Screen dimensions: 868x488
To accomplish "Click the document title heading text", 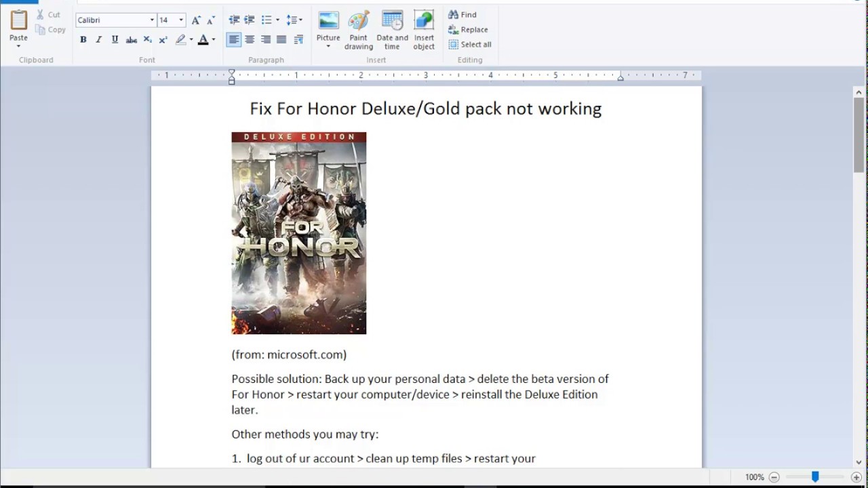I will [426, 108].
